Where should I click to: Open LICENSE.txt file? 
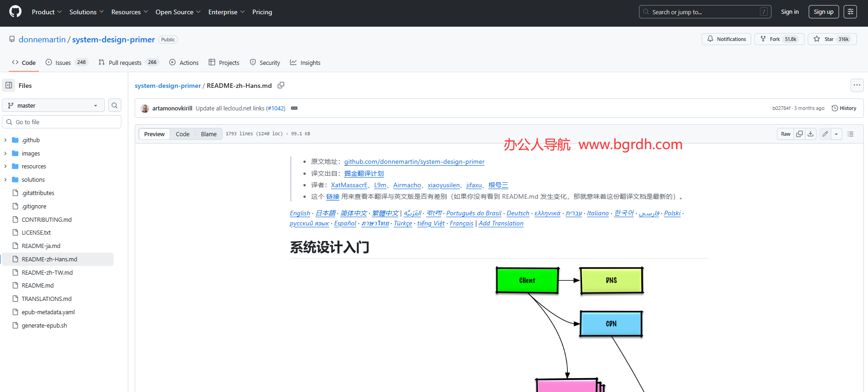[x=36, y=232]
